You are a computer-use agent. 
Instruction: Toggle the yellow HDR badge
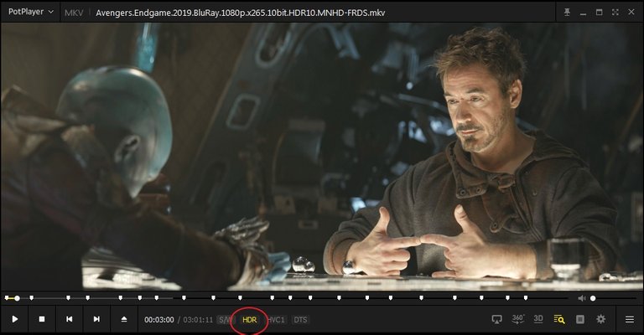250,320
